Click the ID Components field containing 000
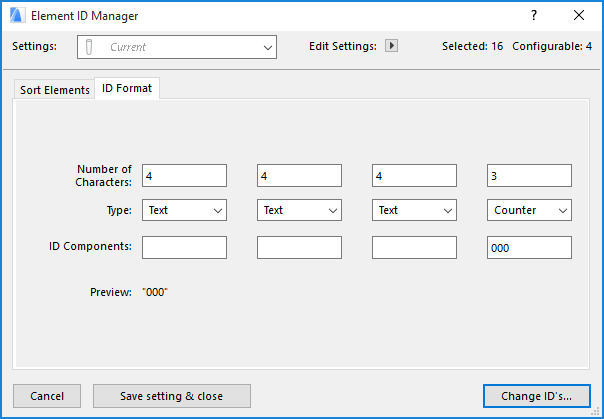 click(529, 247)
